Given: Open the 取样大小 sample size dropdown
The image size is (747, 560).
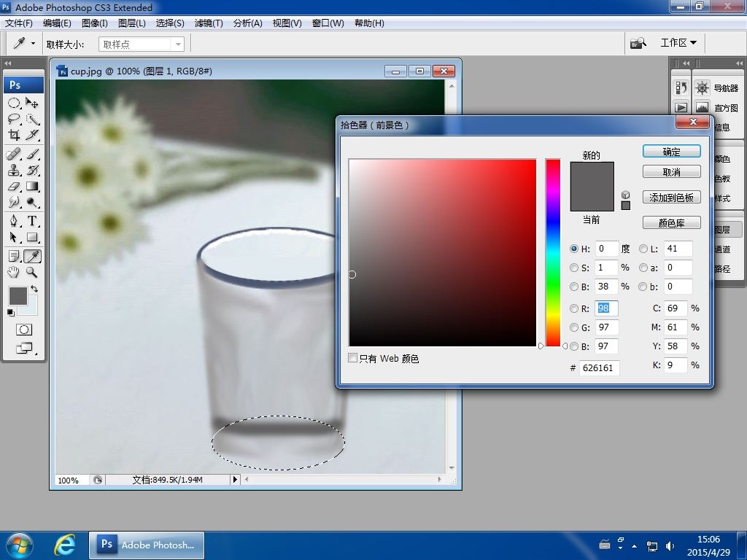Looking at the screenshot, I should [x=142, y=44].
